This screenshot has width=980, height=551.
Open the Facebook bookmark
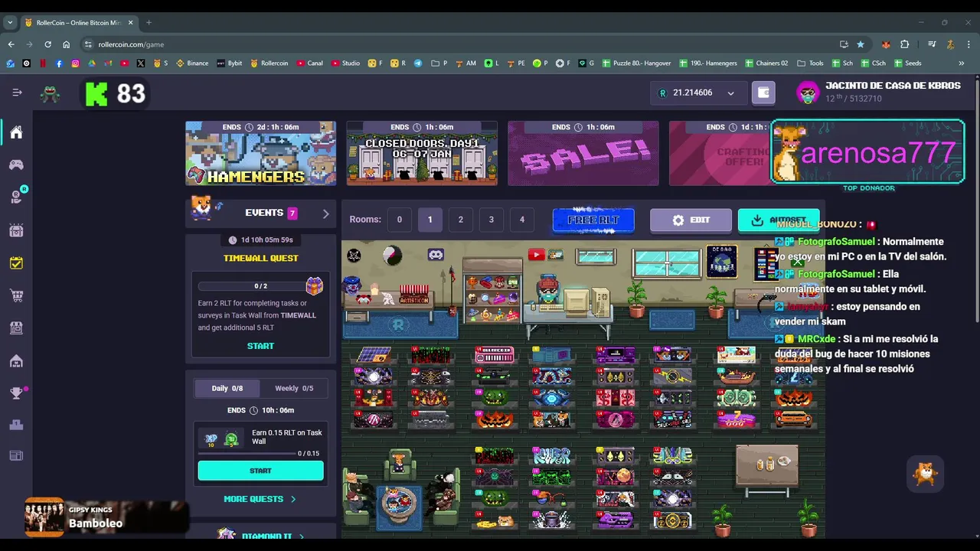click(x=59, y=64)
